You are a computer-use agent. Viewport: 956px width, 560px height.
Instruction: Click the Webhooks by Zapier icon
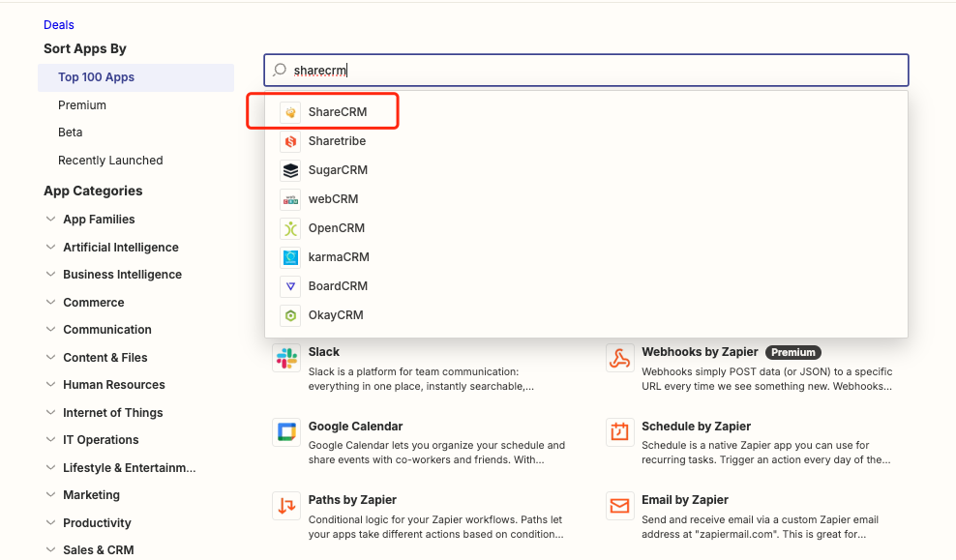click(x=620, y=358)
